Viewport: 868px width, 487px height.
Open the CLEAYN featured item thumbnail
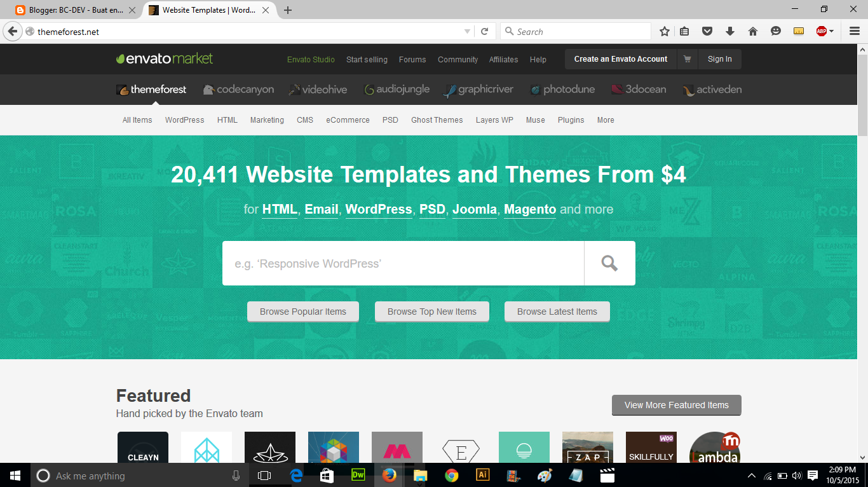[x=143, y=448]
